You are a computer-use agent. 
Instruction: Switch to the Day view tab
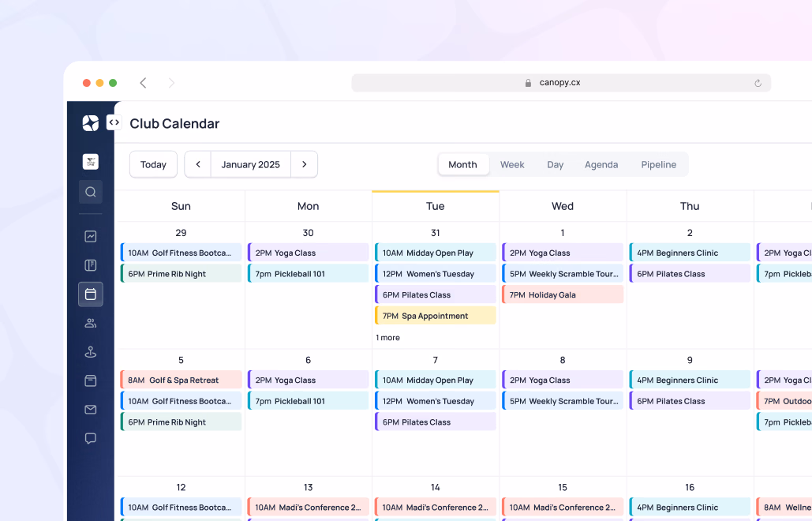[x=556, y=164]
